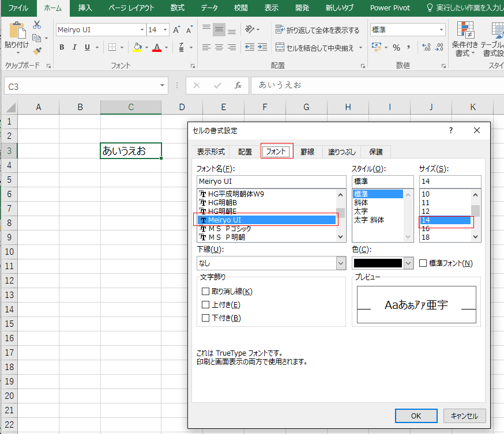This screenshot has width=504, height=434.
Task: Click the Cut scissors icon
Action: tap(37, 25)
